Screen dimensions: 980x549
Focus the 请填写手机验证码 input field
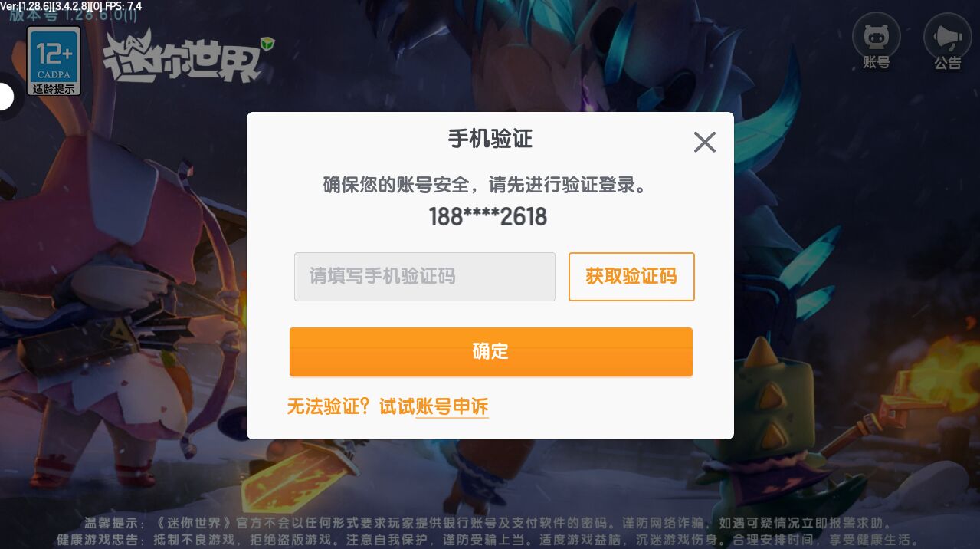[x=424, y=276]
